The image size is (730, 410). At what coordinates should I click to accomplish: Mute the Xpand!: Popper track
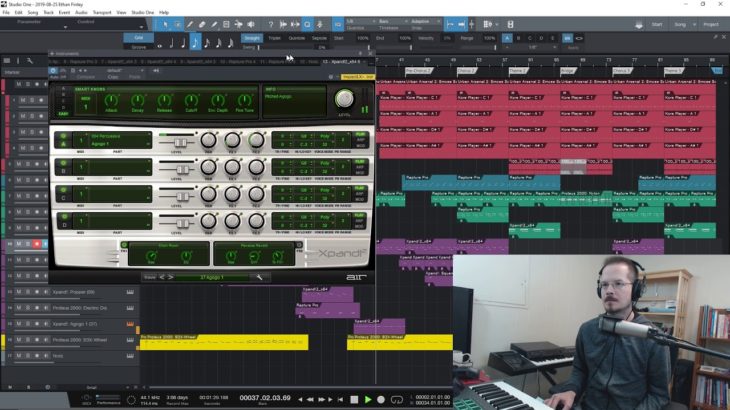coord(19,292)
